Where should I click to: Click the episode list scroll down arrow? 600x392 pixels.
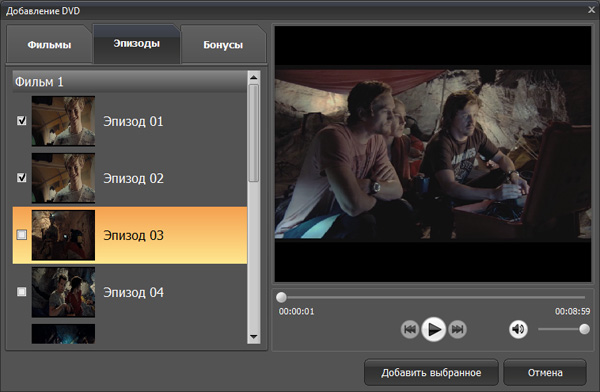[x=253, y=337]
